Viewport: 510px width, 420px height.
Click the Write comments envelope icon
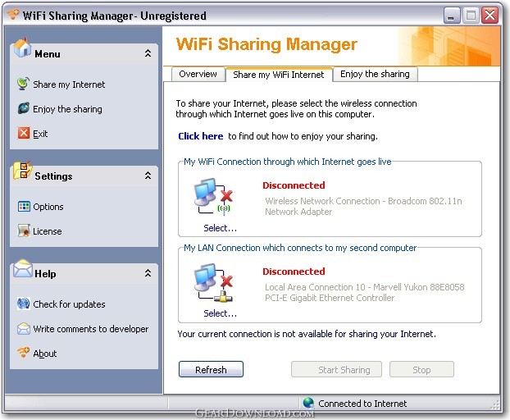(x=24, y=329)
